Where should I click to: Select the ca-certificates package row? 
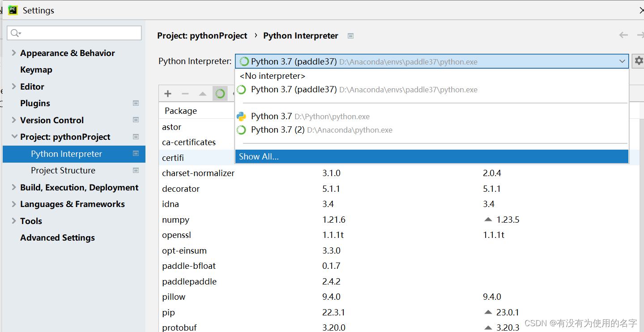click(x=197, y=142)
